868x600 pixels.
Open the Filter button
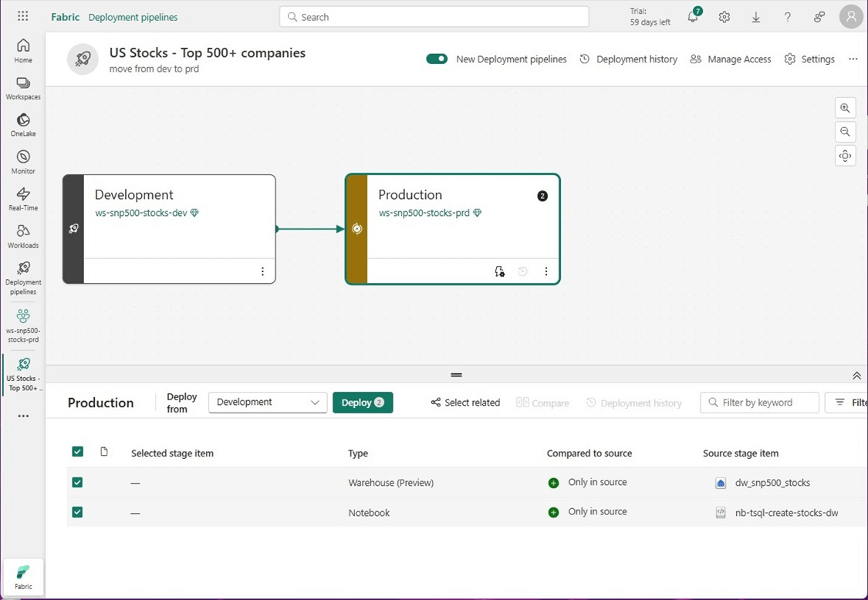coord(847,403)
